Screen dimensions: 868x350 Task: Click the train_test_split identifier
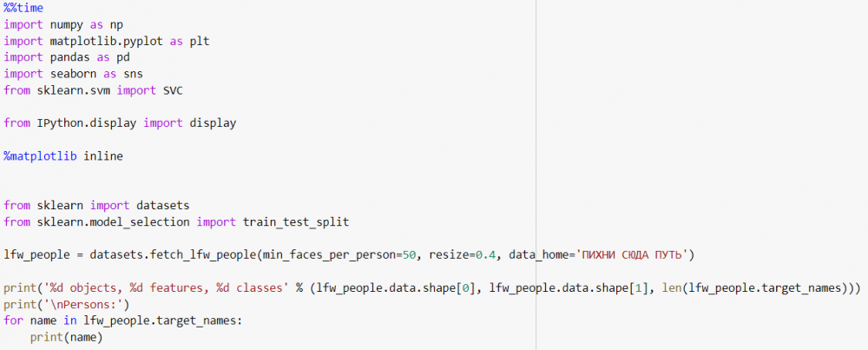(297, 222)
